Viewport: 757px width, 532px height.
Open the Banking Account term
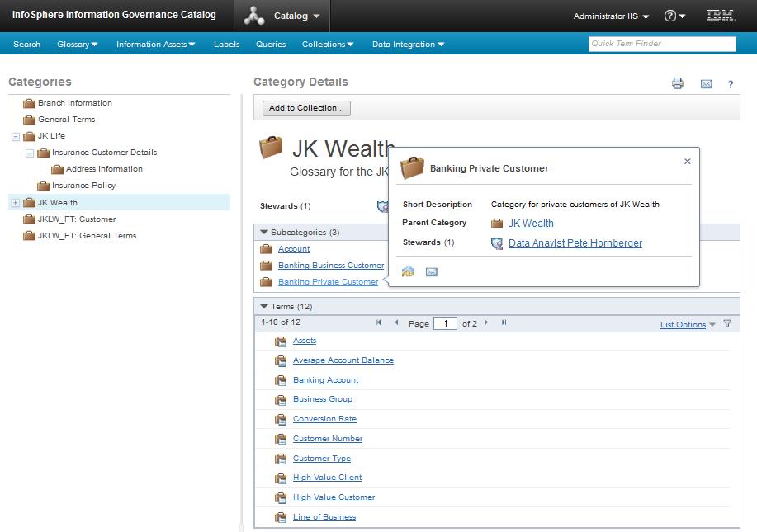tap(326, 380)
